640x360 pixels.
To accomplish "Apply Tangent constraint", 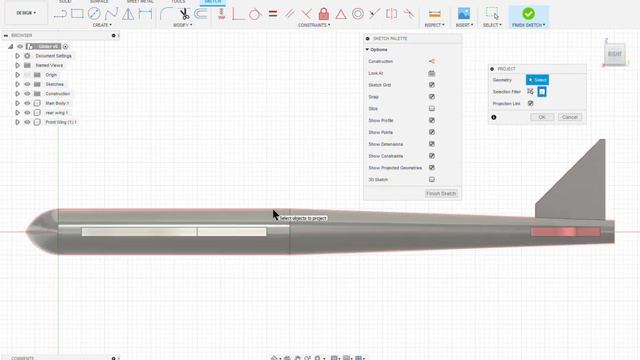I will pyautogui.click(x=255, y=14).
